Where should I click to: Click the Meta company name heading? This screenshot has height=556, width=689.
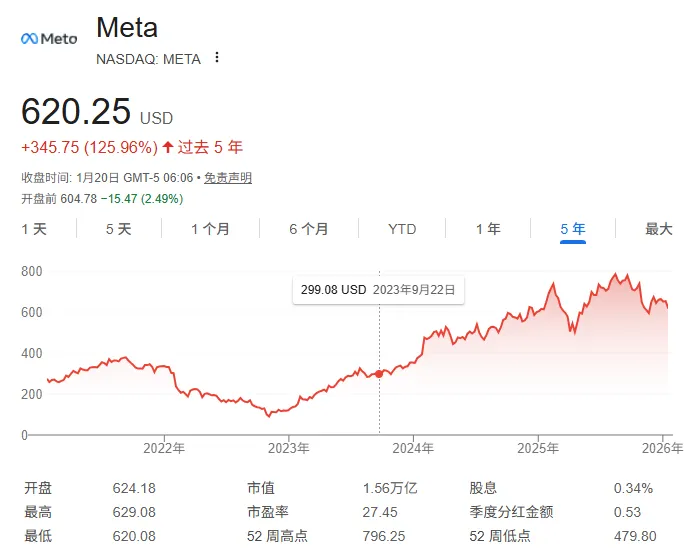pos(127,27)
